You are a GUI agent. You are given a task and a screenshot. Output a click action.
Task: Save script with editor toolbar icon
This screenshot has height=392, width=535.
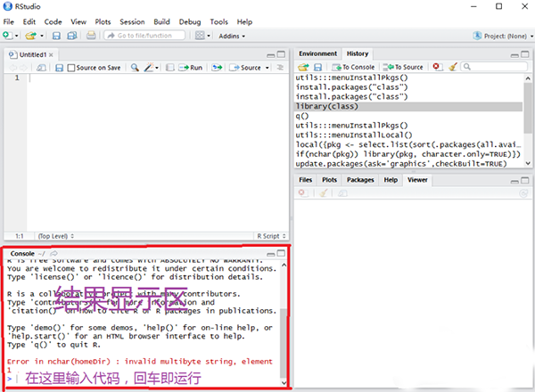tap(59, 68)
